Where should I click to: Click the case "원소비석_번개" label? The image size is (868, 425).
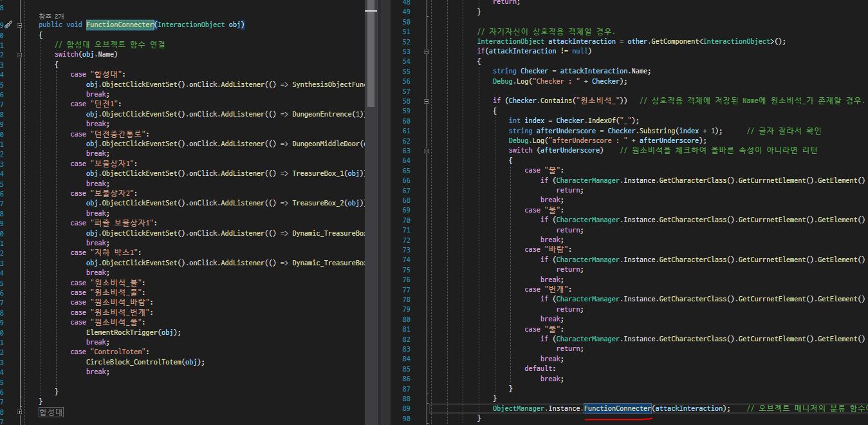coord(112,312)
